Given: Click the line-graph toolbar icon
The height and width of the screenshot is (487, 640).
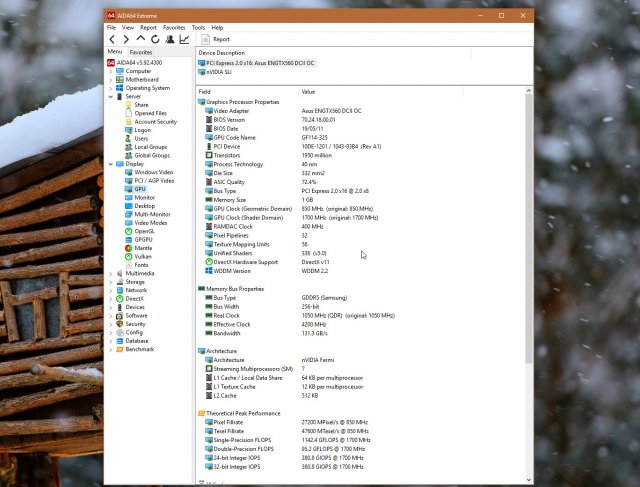Looking at the screenshot, I should [185, 39].
